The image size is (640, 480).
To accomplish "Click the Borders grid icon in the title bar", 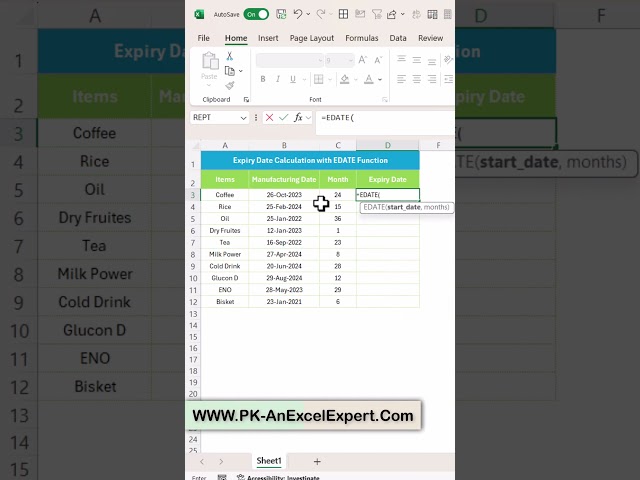I will coord(343,14).
